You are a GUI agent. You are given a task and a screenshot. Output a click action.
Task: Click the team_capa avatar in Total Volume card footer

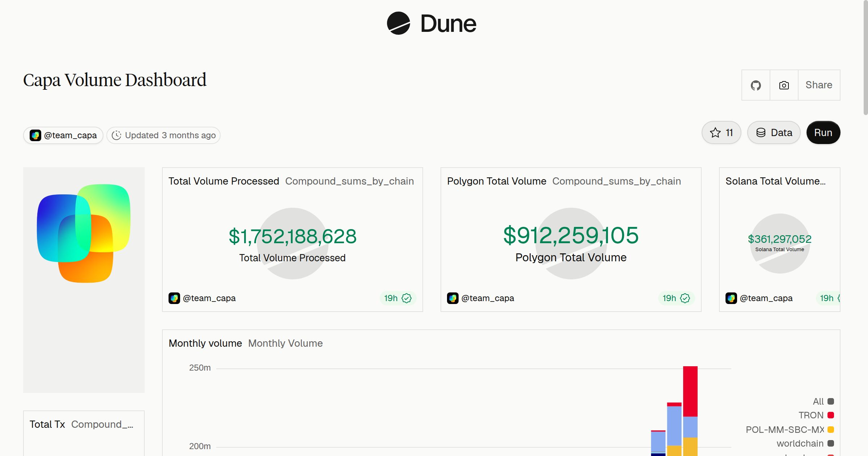174,298
